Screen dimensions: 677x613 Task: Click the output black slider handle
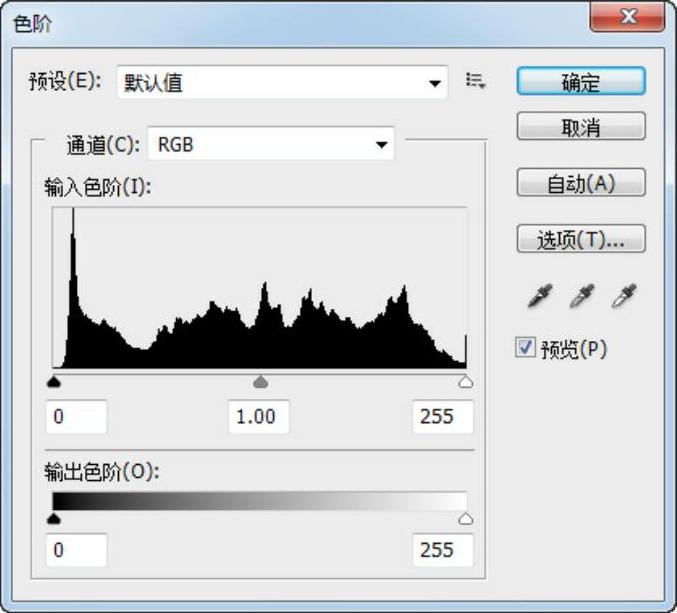click(x=54, y=518)
